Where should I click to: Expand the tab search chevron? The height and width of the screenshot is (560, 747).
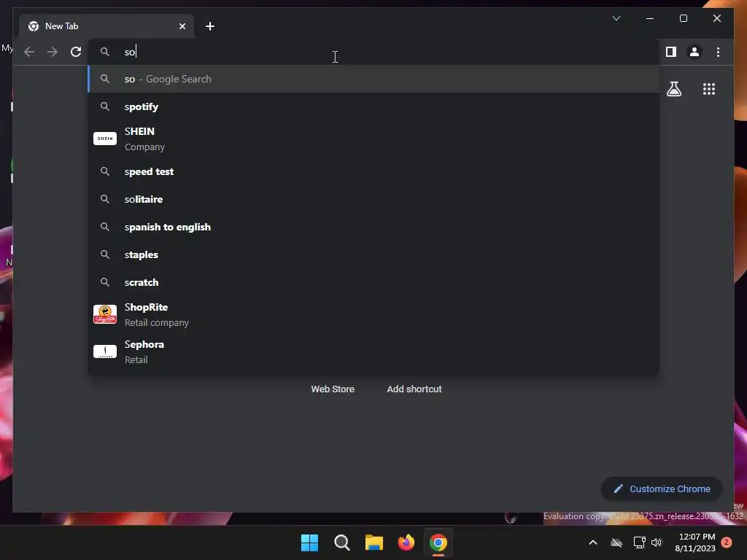tap(616, 18)
